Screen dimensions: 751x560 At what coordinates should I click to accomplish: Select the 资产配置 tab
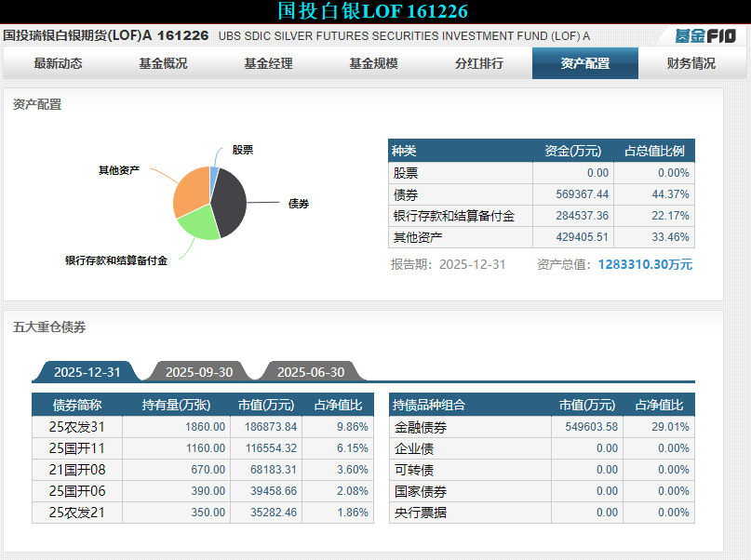click(x=584, y=63)
